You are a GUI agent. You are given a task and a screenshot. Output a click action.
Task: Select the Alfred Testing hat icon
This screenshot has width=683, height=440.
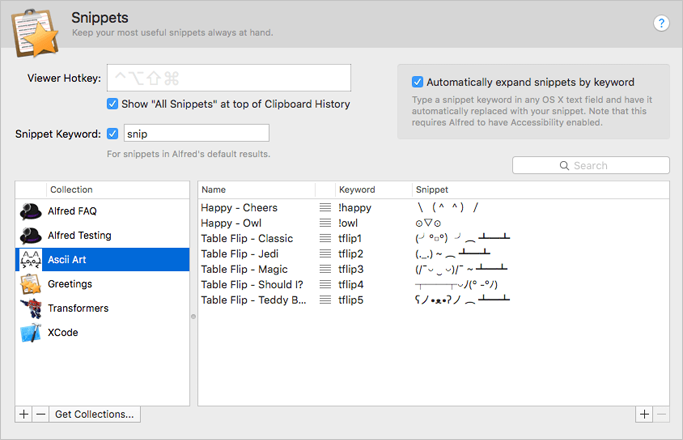[x=30, y=236]
